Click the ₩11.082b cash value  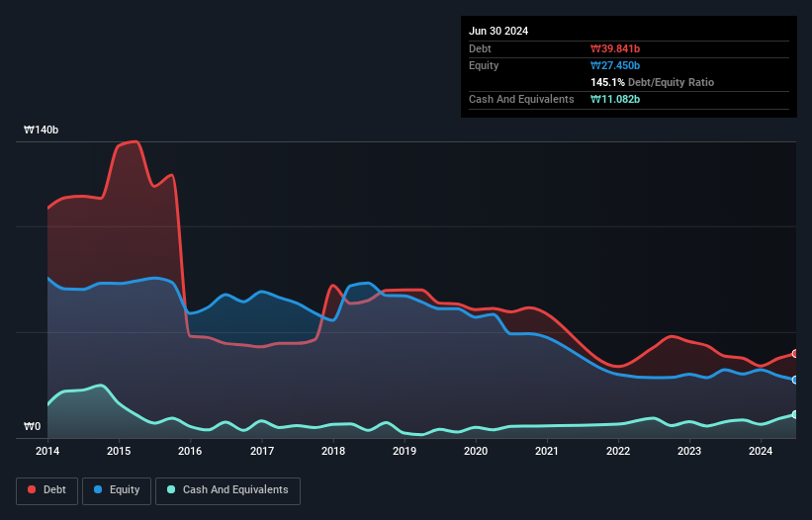coord(615,99)
